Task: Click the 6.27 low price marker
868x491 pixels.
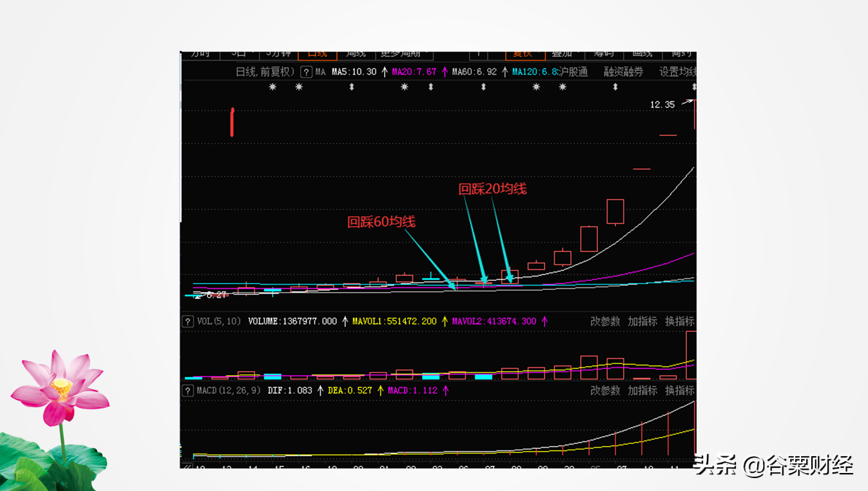Action: click(211, 295)
